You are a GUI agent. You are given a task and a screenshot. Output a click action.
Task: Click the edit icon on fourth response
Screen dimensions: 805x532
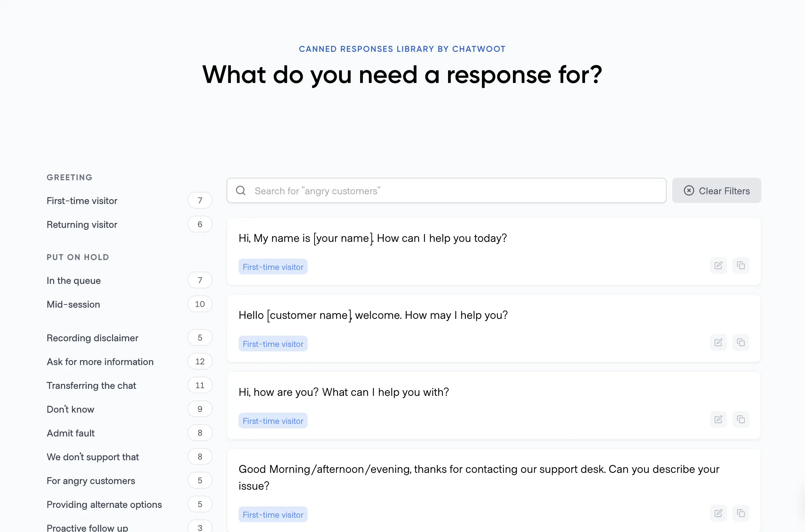(x=718, y=513)
